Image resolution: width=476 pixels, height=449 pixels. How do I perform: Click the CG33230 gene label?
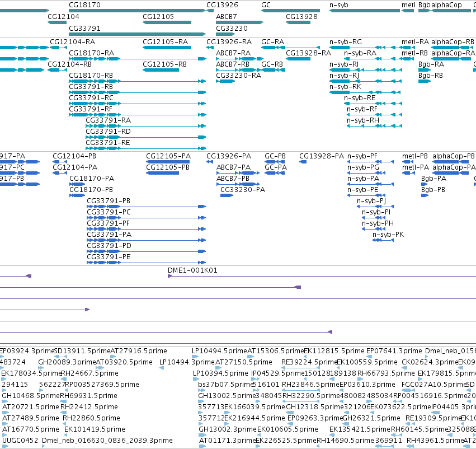click(232, 28)
